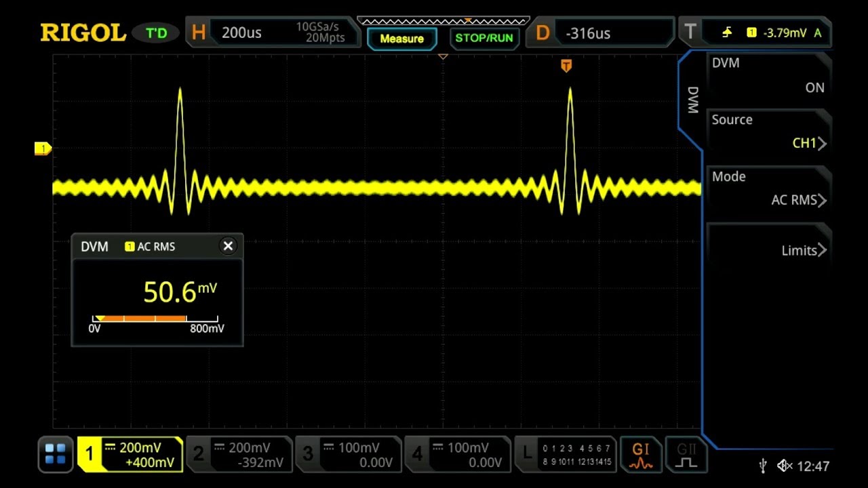Click the channel 1 badge in DVM window
The image size is (868, 488).
pos(130,247)
